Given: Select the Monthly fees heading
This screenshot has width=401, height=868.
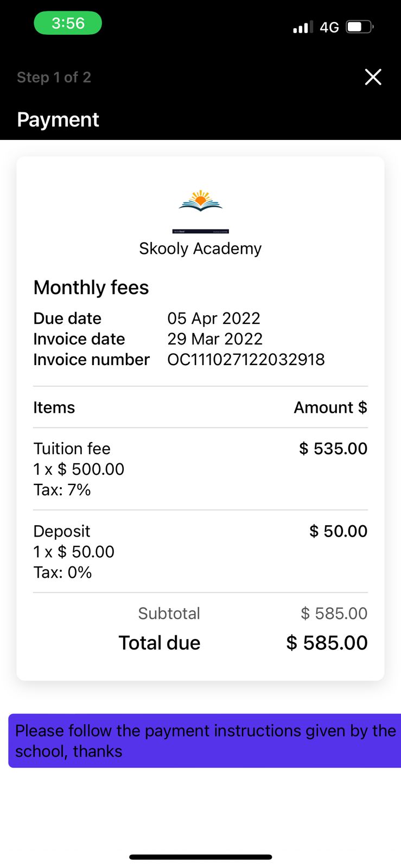Looking at the screenshot, I should pos(91,288).
